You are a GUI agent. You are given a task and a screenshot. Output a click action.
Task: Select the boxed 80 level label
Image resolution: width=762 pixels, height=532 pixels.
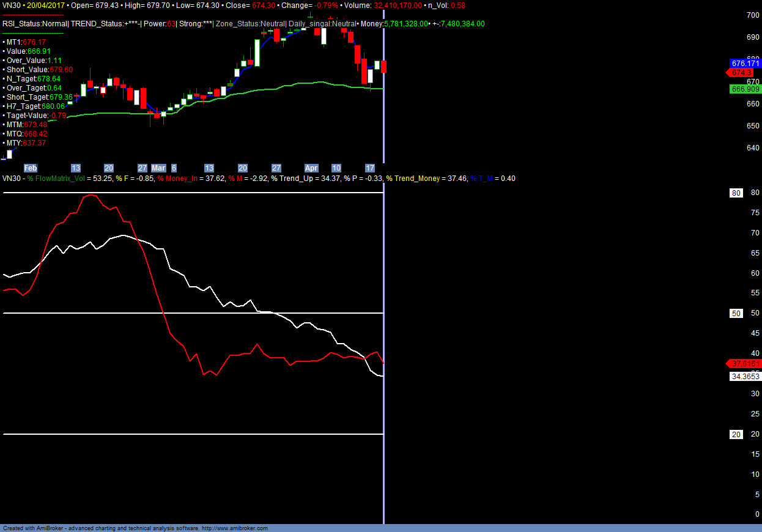click(736, 193)
